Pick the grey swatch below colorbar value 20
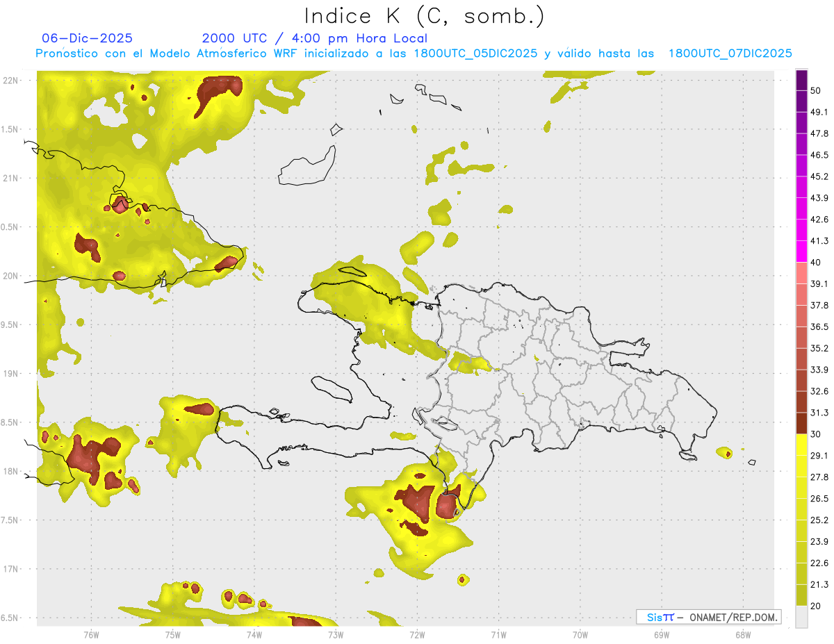The height and width of the screenshot is (644, 834). 801,616
